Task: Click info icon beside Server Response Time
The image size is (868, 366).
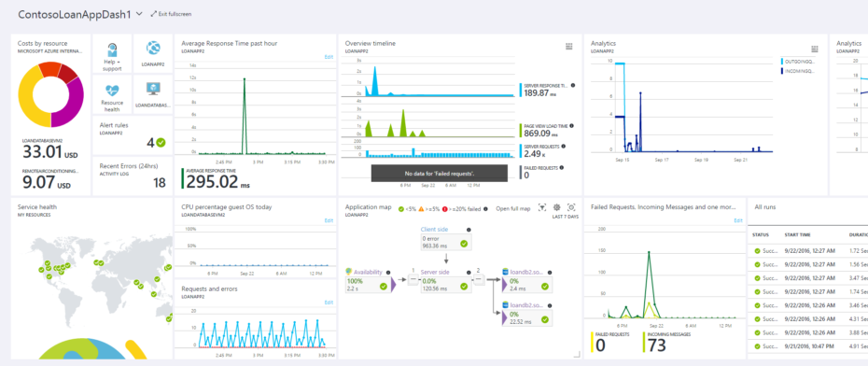Action: (x=572, y=85)
